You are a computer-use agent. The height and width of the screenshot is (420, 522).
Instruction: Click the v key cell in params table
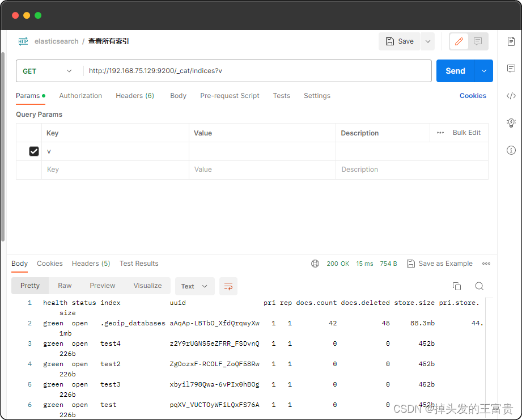[x=115, y=151]
